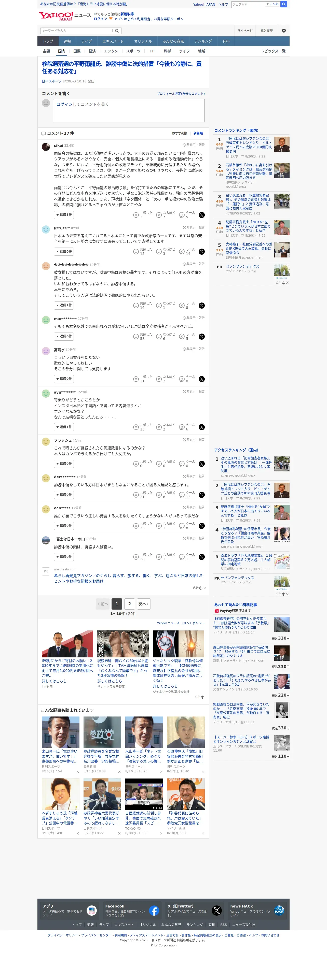Expand 返信1件 under ❖❖❖ comment
This screenshot has height=980, width=327.
click(x=64, y=306)
